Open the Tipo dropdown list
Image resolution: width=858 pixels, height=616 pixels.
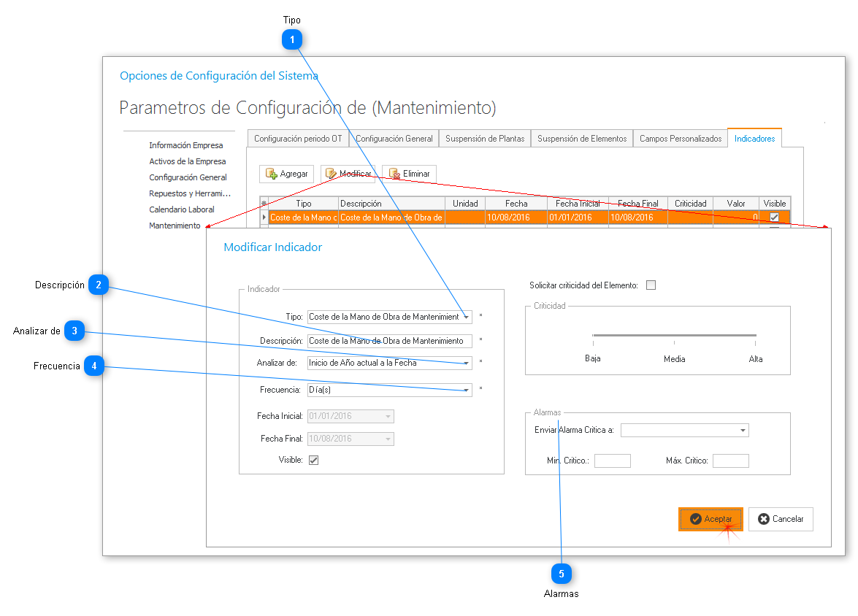coord(466,317)
